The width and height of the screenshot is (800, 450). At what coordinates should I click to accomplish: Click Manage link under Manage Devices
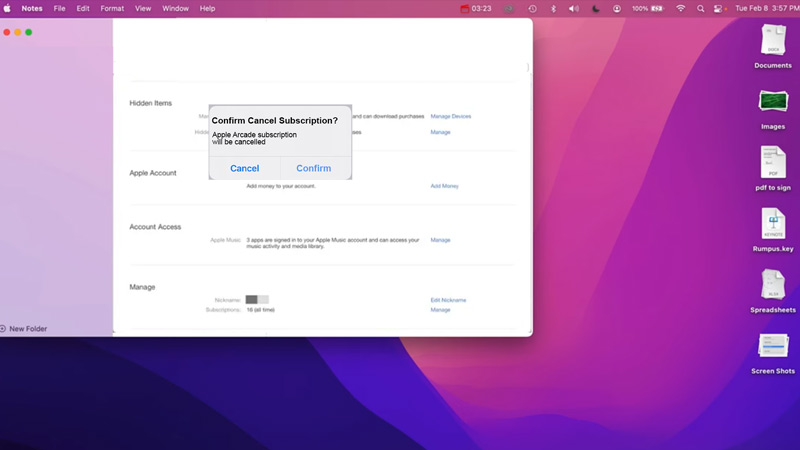coord(440,132)
